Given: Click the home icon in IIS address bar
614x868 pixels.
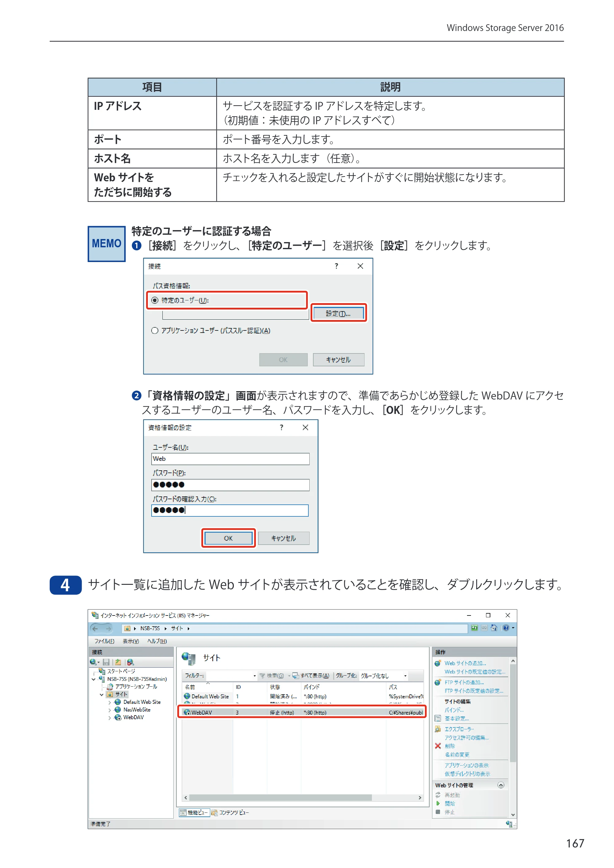Looking at the screenshot, I should pos(494,628).
